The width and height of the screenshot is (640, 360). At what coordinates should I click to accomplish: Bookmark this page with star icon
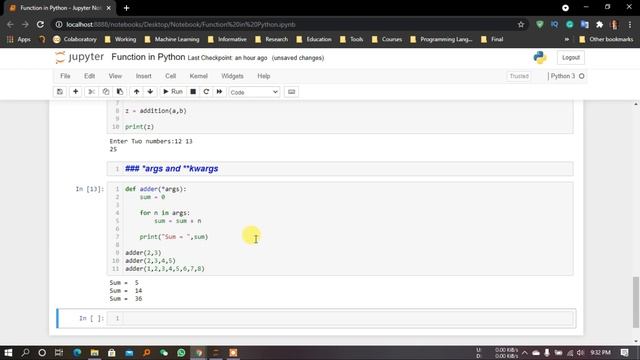click(x=521, y=24)
